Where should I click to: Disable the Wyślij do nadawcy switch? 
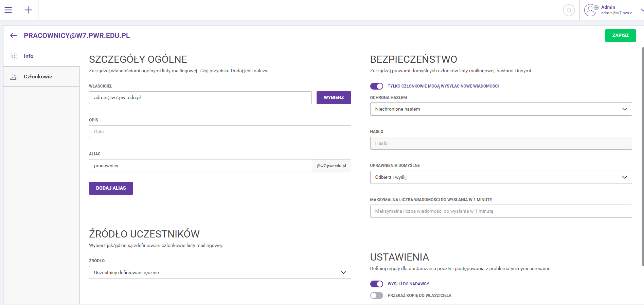[x=376, y=284]
